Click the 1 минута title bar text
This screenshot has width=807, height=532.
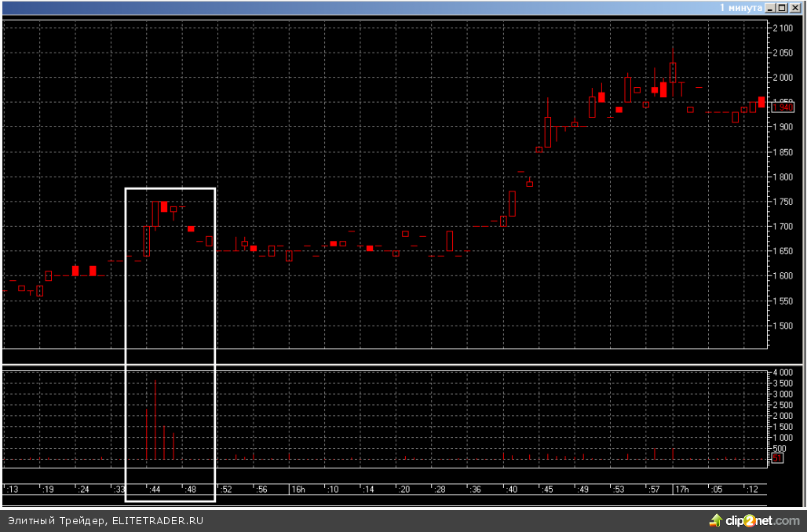coord(741,7)
